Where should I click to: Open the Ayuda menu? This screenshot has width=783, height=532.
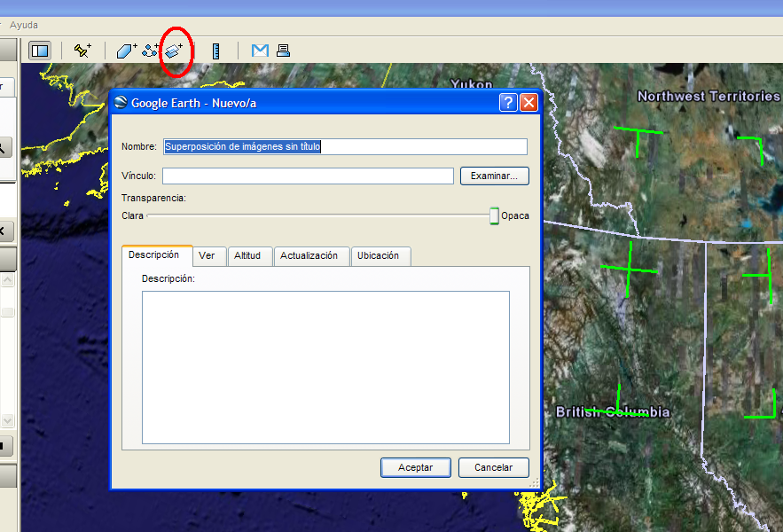(x=23, y=25)
